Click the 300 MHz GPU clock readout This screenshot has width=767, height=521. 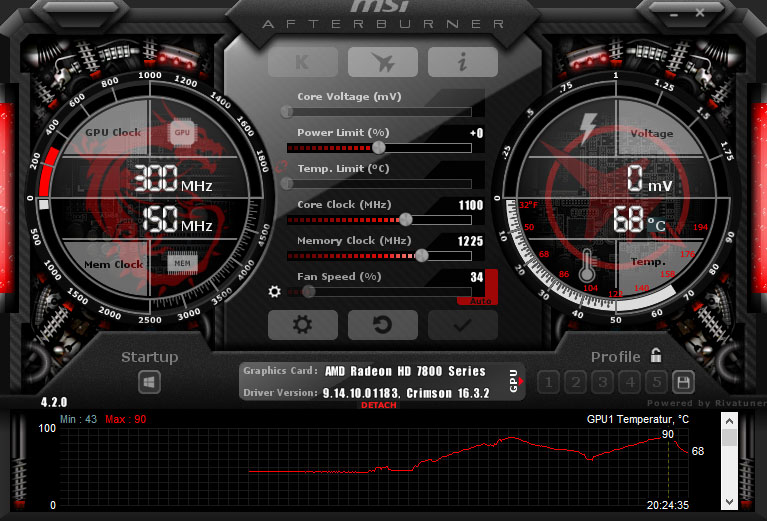172,178
